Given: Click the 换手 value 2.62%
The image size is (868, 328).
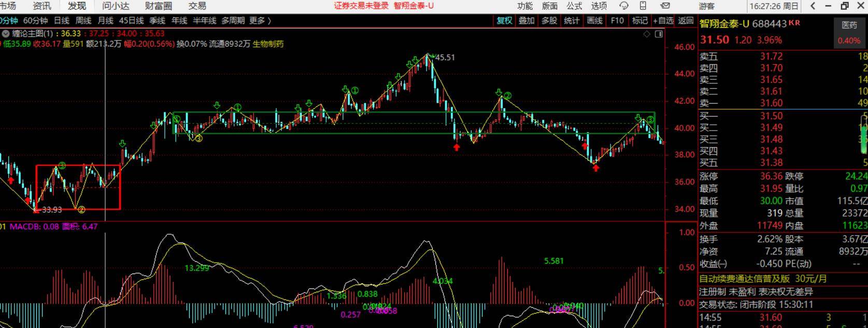Looking at the screenshot, I should (x=770, y=239).
